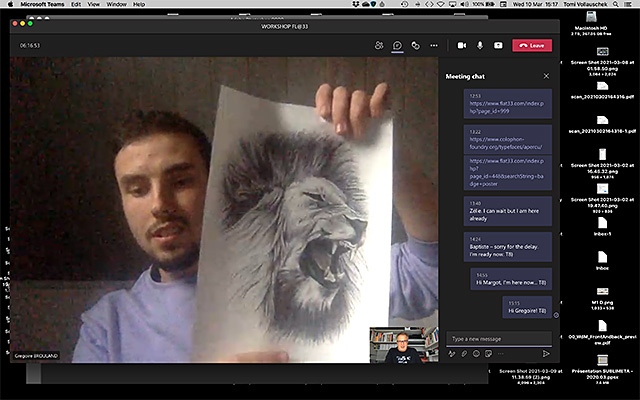Close the Meeting chat panel
Screen dimensions: 640x400
tap(546, 76)
